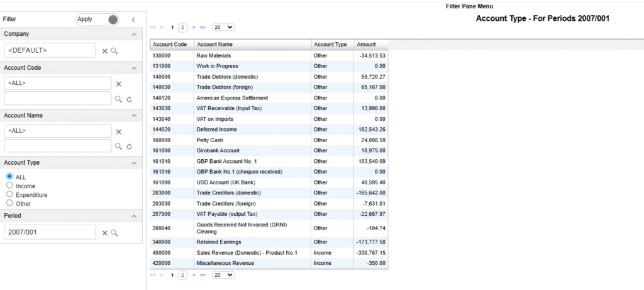Click the VAT Payable (output Tax) name

(x=227, y=214)
